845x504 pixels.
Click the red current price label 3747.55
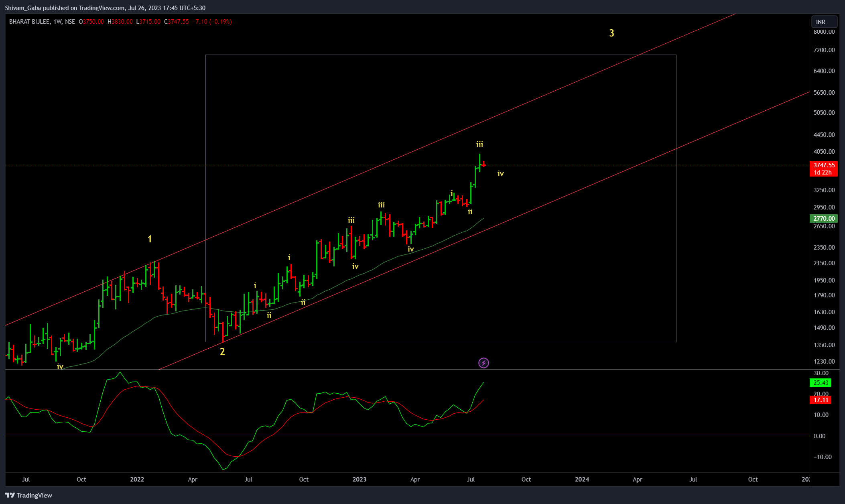(824, 165)
